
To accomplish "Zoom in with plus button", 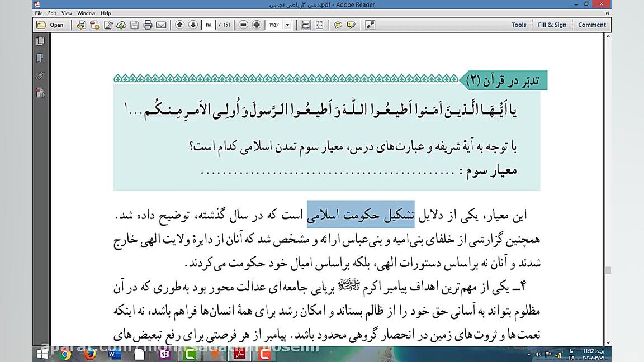I will tap(257, 25).
